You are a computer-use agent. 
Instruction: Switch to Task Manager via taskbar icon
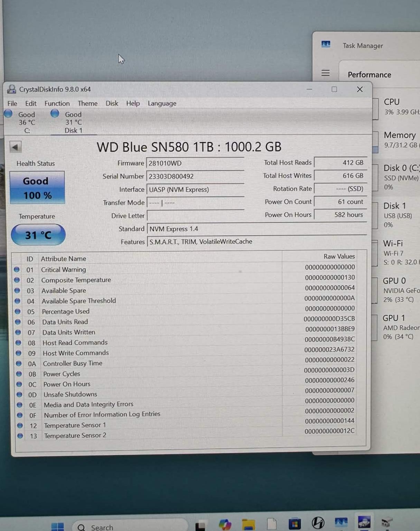[341, 522]
